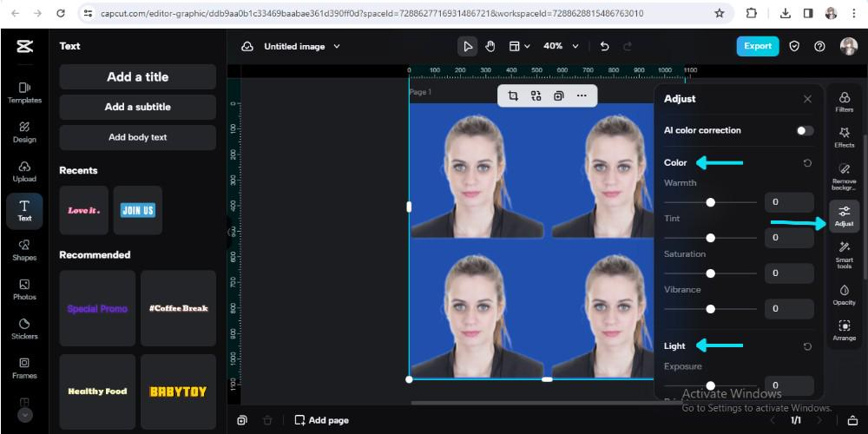Pick the 'Healthy Food' text preset
The width and height of the screenshot is (868, 434).
[97, 391]
